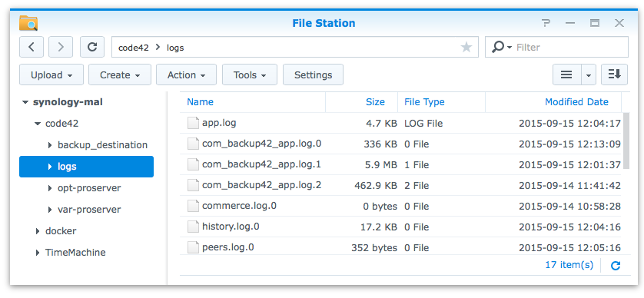Image resolution: width=644 pixels, height=298 pixels.
Task: Click the LOG File type cell
Action: 423,123
